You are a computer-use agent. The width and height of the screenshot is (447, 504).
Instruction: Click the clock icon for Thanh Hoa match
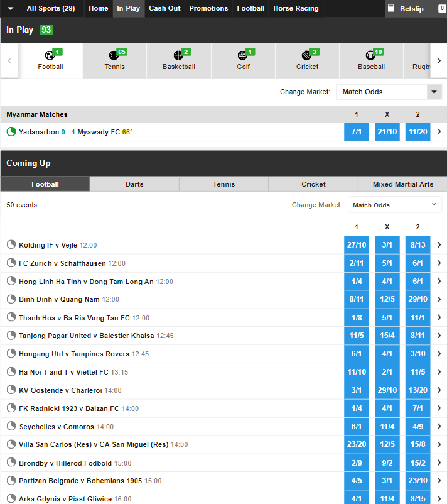[11, 317]
